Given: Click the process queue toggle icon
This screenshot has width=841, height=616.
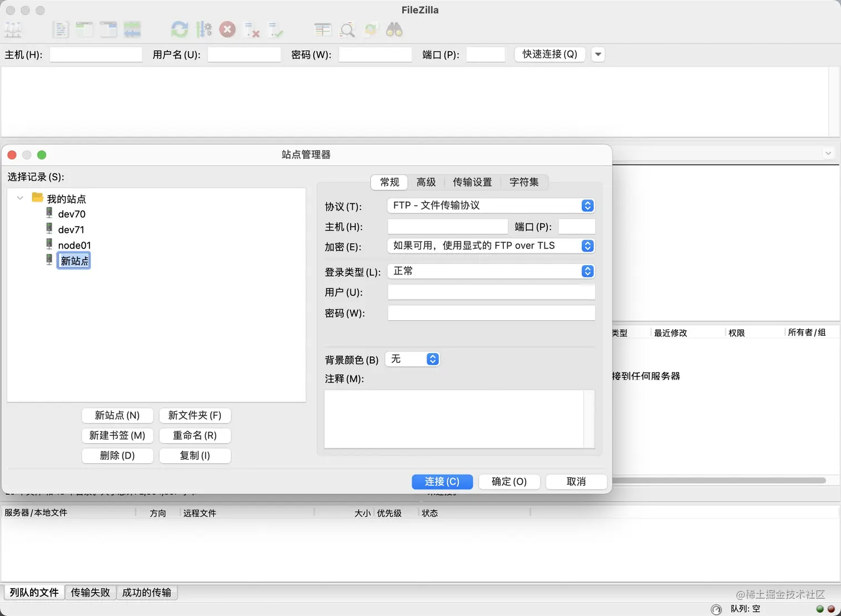Looking at the screenshot, I should (x=204, y=29).
